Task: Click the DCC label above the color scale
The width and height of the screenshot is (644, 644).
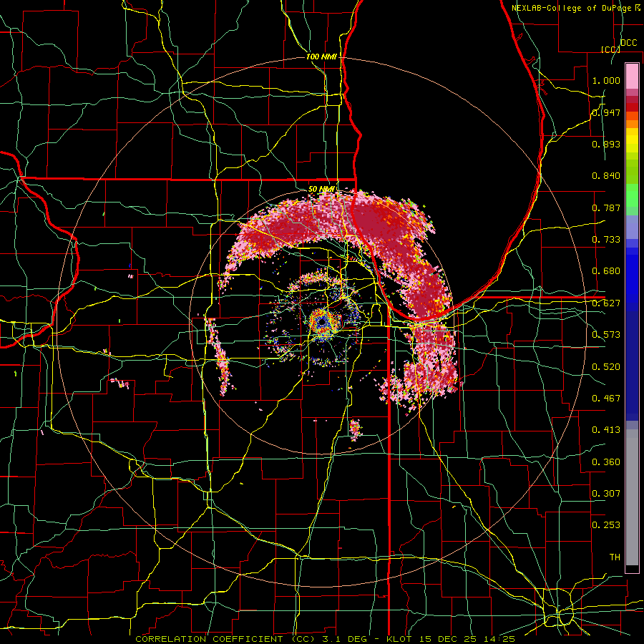Action: [628, 43]
